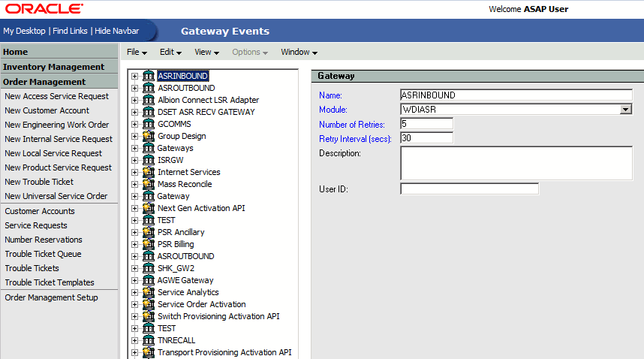Click the GCOMMS gateway icon

coord(149,124)
